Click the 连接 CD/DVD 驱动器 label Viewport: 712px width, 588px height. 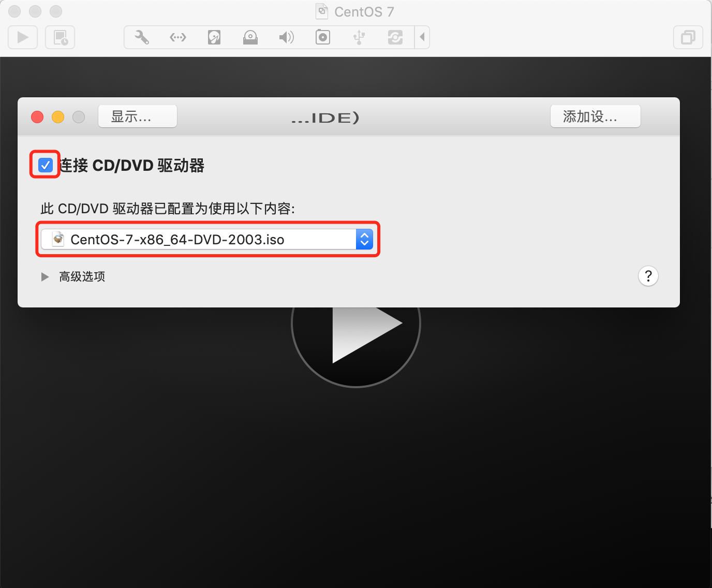[132, 166]
